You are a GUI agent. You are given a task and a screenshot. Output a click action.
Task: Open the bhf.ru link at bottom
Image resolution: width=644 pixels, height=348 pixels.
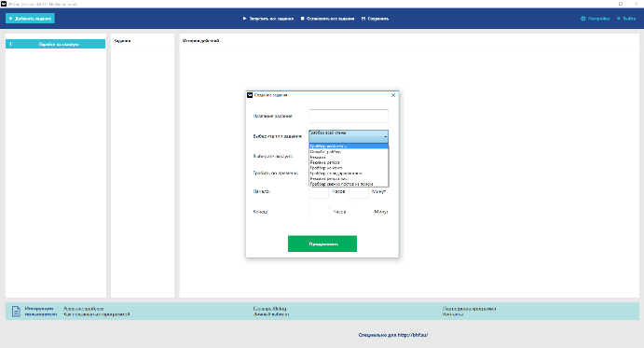tap(393, 335)
